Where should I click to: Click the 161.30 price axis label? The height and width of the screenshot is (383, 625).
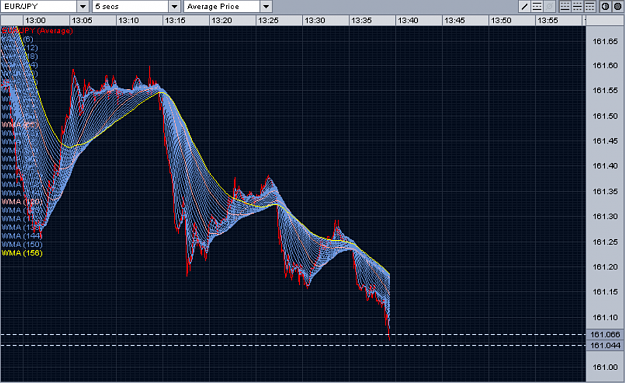(x=605, y=216)
